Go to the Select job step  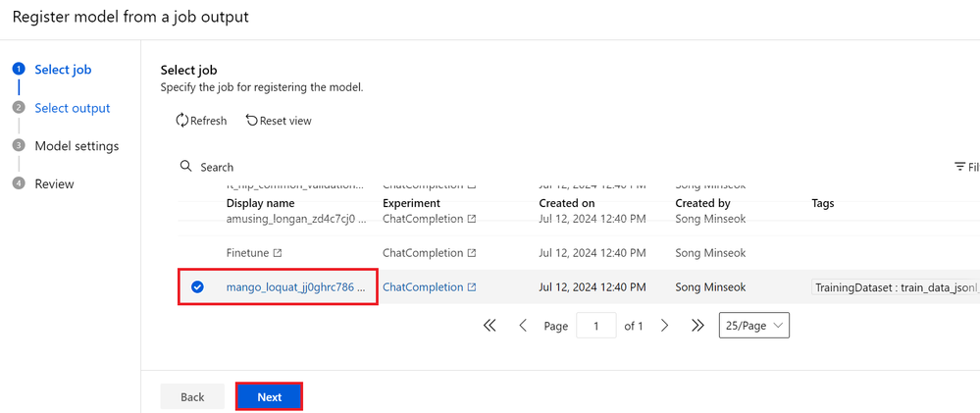(x=64, y=70)
